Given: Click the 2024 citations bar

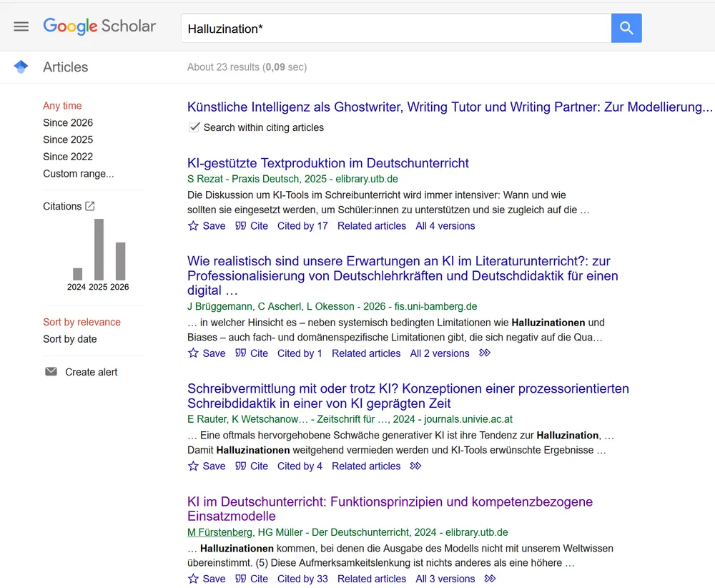Looking at the screenshot, I should pyautogui.click(x=77, y=274).
